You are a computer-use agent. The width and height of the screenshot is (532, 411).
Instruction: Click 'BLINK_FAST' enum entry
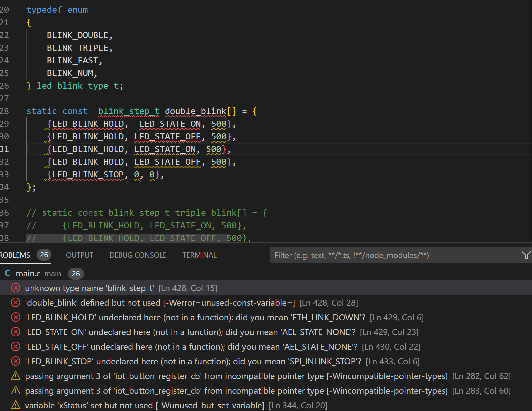pos(72,60)
